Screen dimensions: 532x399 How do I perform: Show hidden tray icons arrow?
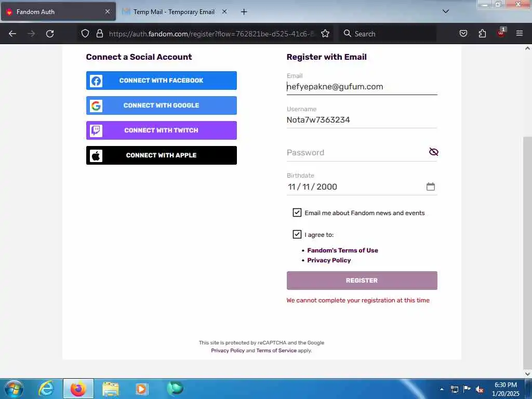pos(442,389)
